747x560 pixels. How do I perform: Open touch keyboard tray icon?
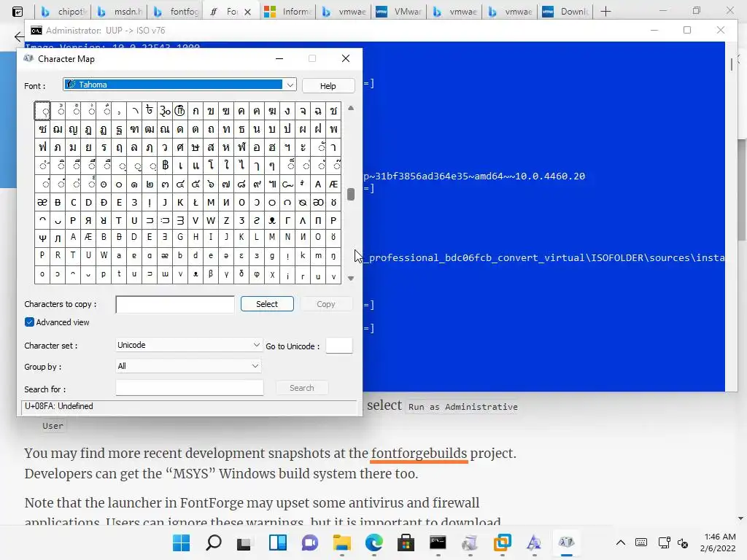click(x=641, y=542)
